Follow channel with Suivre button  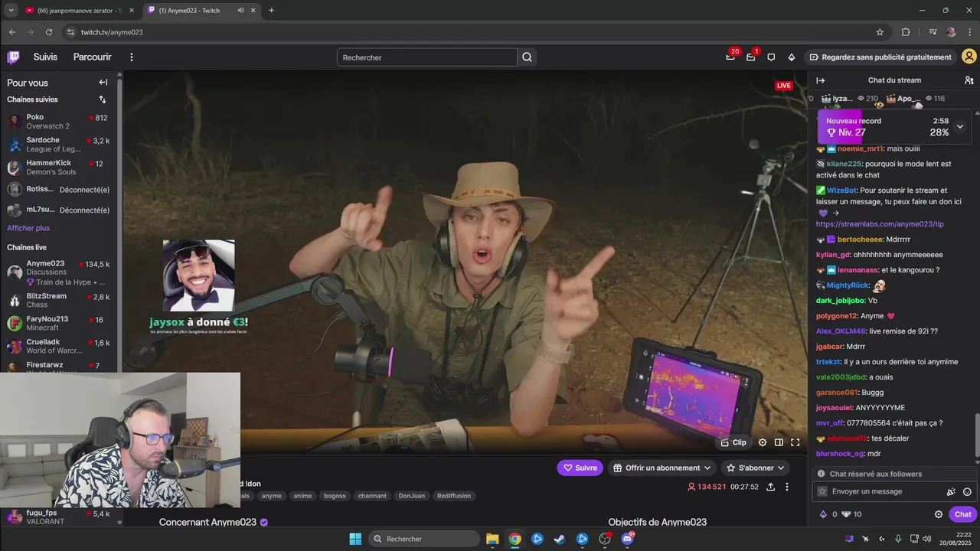click(x=580, y=468)
